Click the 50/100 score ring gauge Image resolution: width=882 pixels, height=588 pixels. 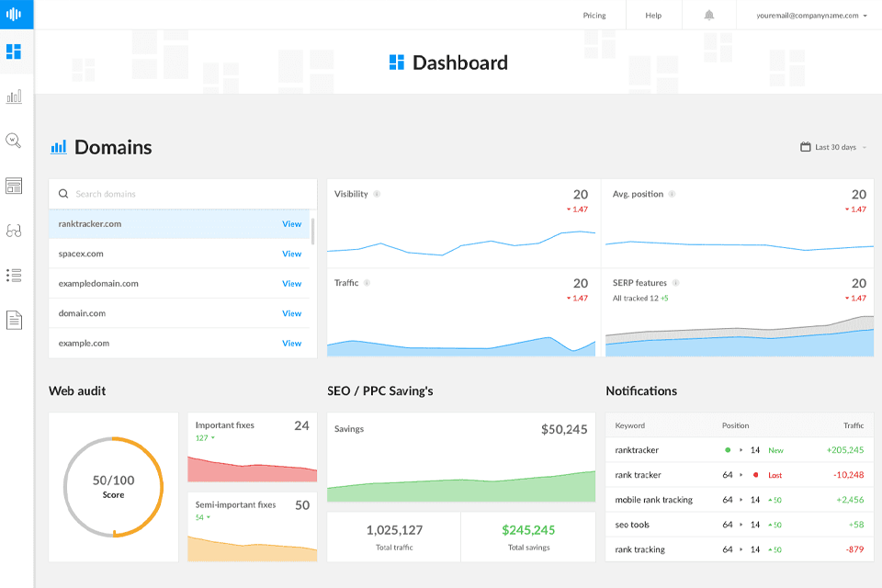tap(113, 487)
